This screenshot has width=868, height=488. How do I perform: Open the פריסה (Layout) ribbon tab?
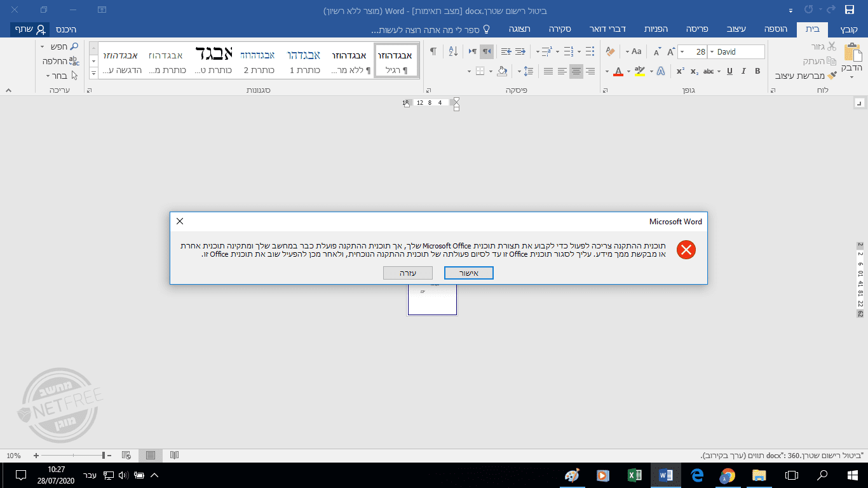click(698, 29)
